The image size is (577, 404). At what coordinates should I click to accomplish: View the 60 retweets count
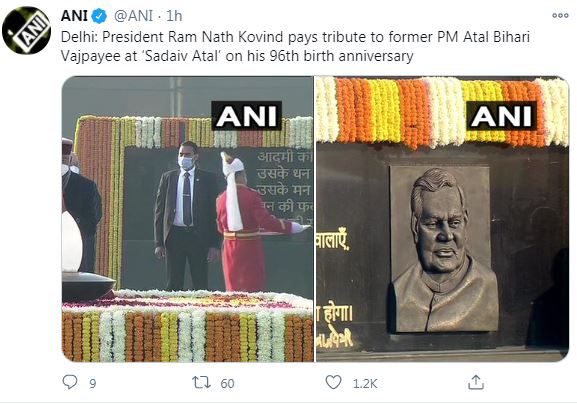(x=227, y=384)
